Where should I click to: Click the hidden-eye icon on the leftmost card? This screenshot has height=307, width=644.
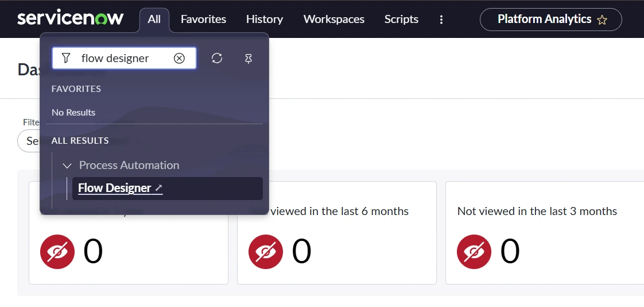(x=57, y=251)
